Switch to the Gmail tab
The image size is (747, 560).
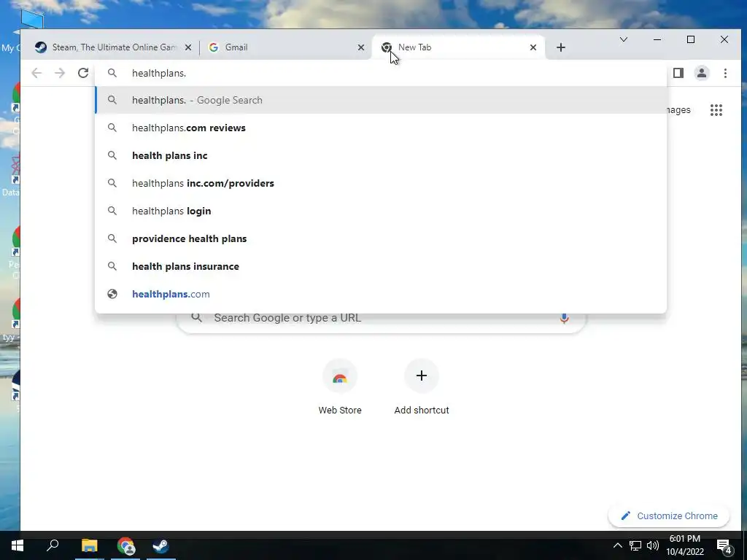[285, 47]
